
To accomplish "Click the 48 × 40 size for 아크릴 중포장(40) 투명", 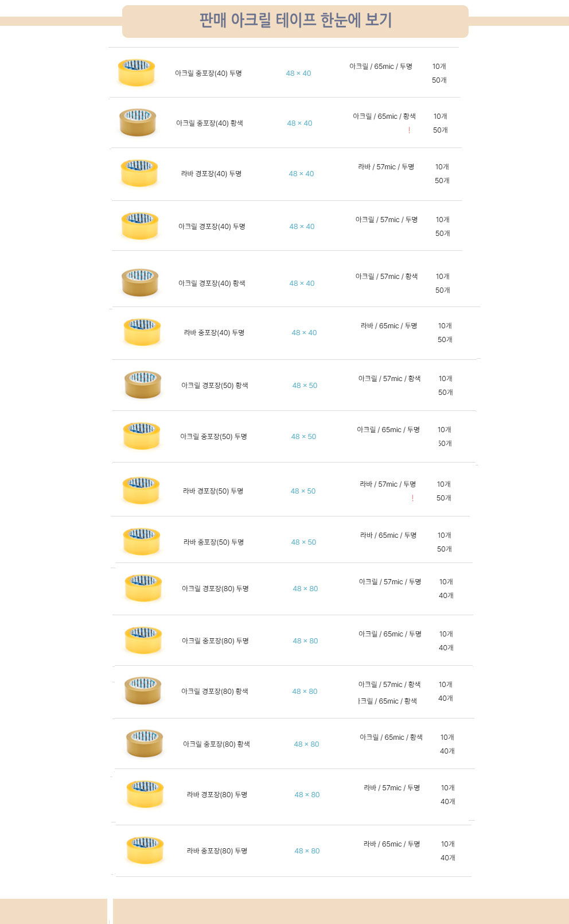I will [x=298, y=73].
